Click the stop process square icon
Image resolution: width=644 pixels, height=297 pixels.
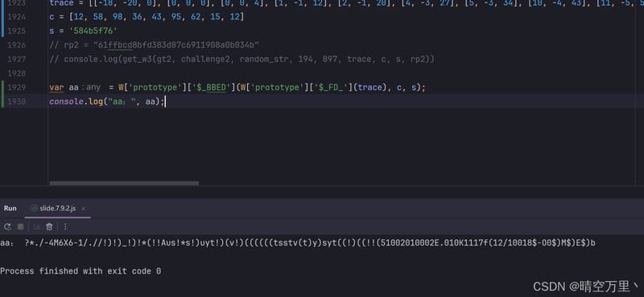coord(21,226)
